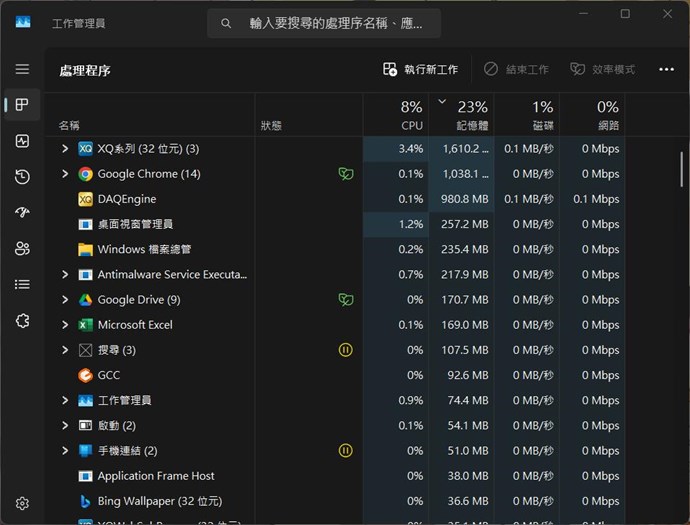Image resolution: width=690 pixels, height=525 pixels.
Task: Sort processes by CPU column
Action: (411, 115)
